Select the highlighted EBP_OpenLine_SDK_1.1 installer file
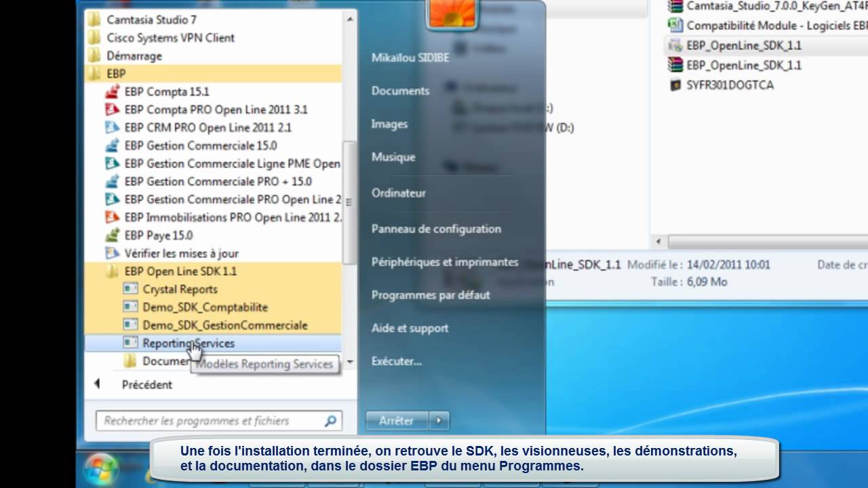 734,45
